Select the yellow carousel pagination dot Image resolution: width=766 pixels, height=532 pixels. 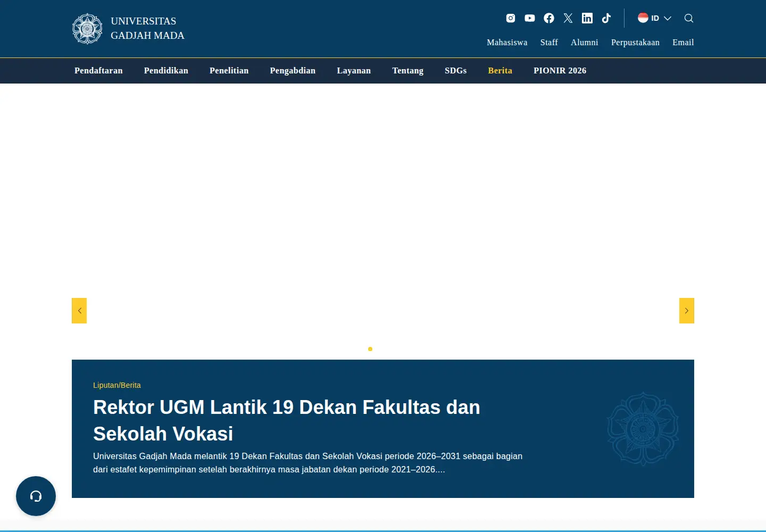(x=370, y=349)
